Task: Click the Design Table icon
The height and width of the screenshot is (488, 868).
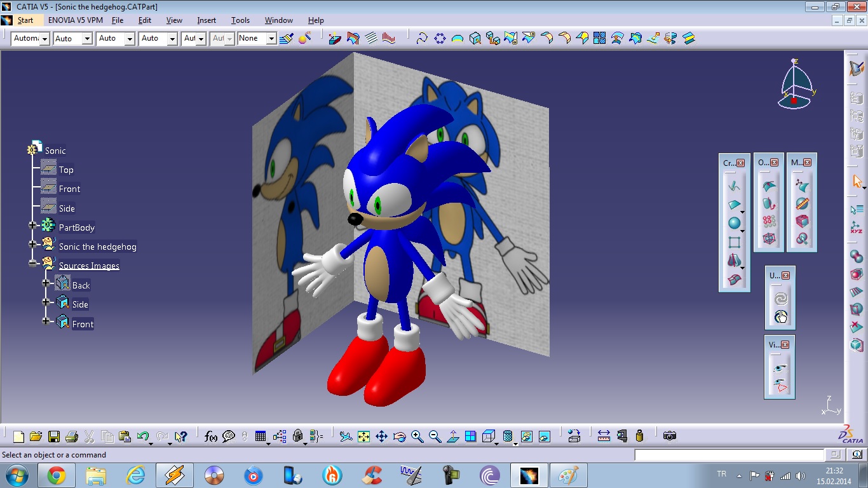Action: [261, 437]
